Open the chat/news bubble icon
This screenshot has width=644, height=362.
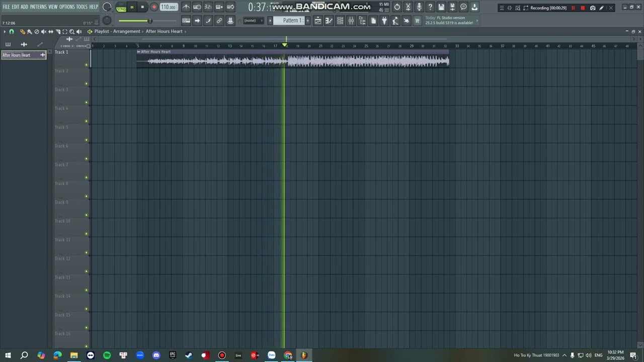coord(463,7)
